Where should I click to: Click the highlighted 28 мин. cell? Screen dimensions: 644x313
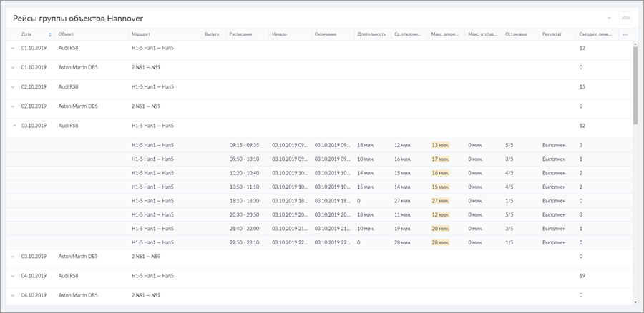[x=440, y=242]
